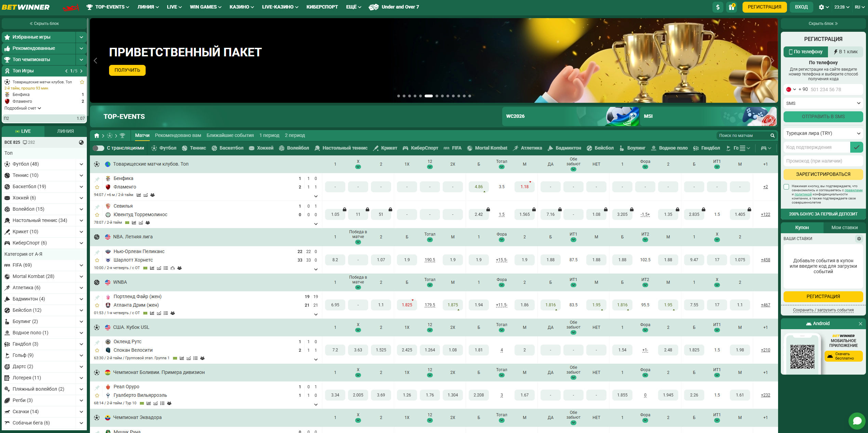The image size is (868, 433).
Task: Switch sidebar to LIVE mode
Action: (x=23, y=131)
